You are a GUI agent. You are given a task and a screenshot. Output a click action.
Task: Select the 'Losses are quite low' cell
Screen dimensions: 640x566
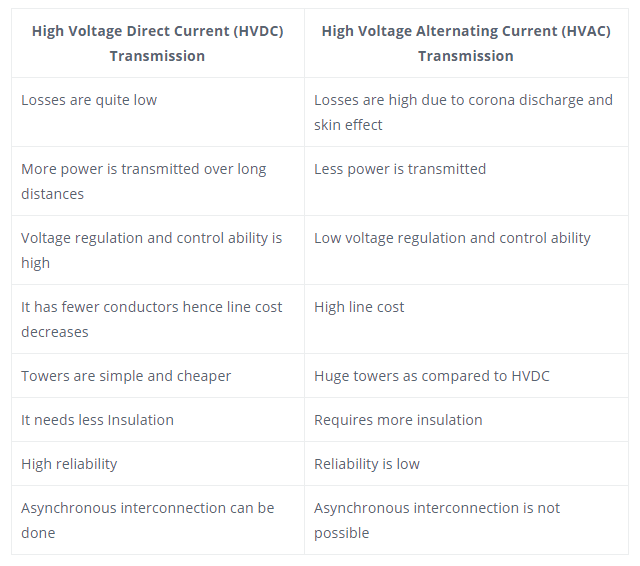click(x=158, y=112)
